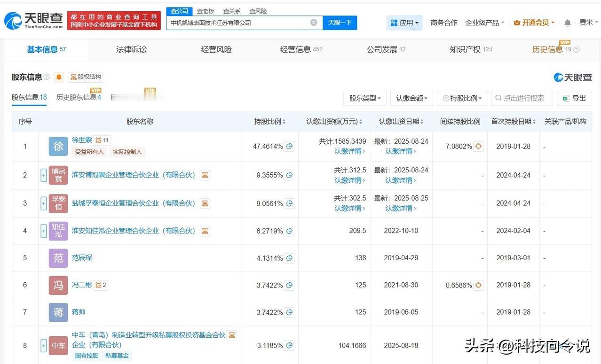
Task: Open shareholder link 蒋帅
Action: pos(79,312)
